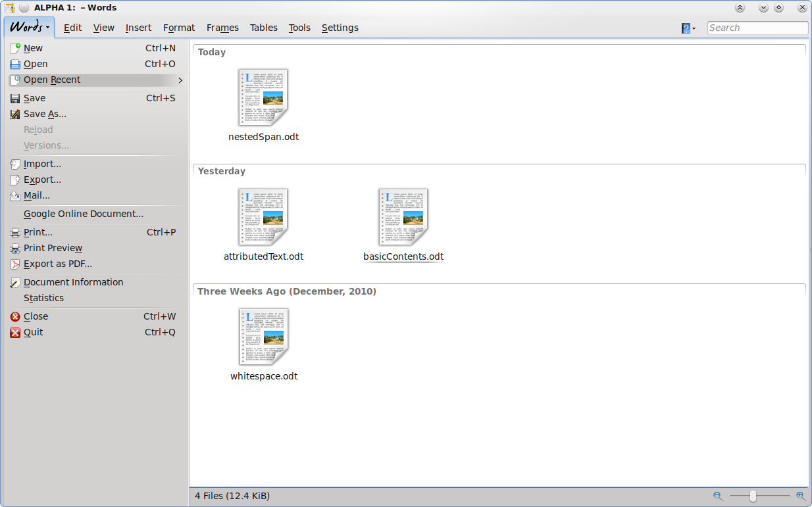This screenshot has height=507, width=812.
Task: Choose Google Online Document entry
Action: click(x=84, y=214)
